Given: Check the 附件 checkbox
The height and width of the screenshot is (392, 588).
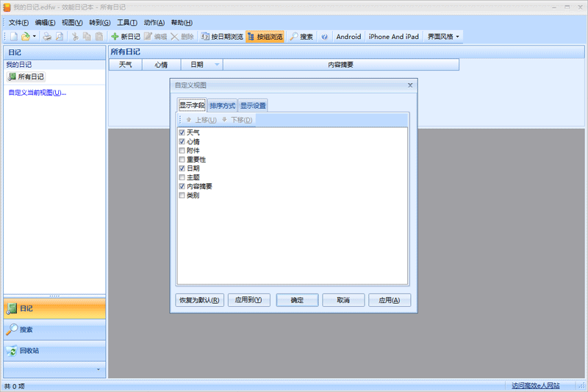Looking at the screenshot, I should tap(182, 151).
